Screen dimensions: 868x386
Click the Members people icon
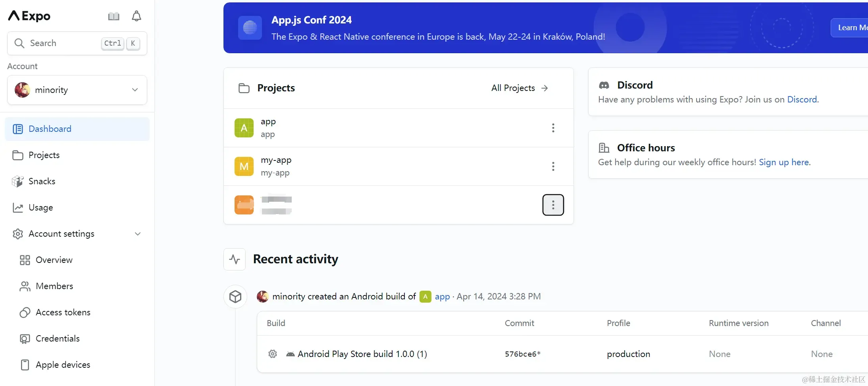click(x=25, y=286)
